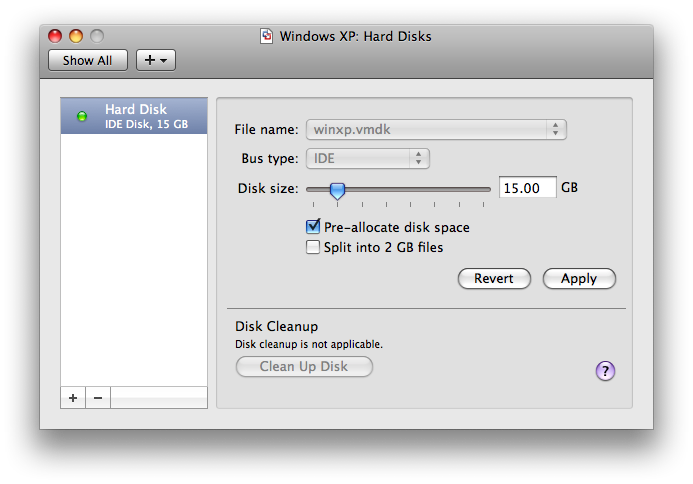The height and width of the screenshot is (484, 693).
Task: Click the plus icon below disk list
Action: coord(73,398)
